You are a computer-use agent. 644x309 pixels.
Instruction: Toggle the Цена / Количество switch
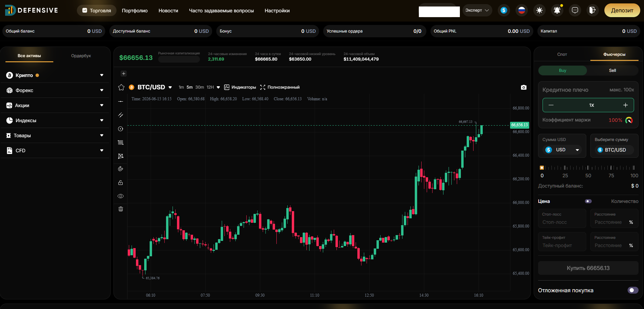point(588,201)
